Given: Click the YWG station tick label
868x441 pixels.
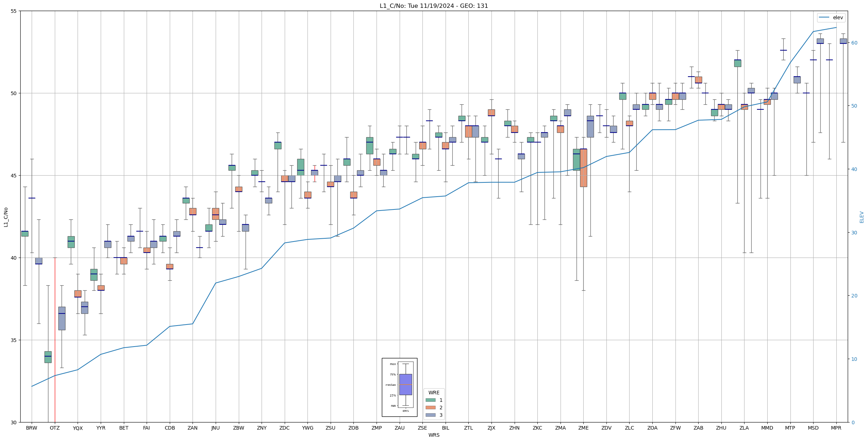Looking at the screenshot, I should (307, 428).
